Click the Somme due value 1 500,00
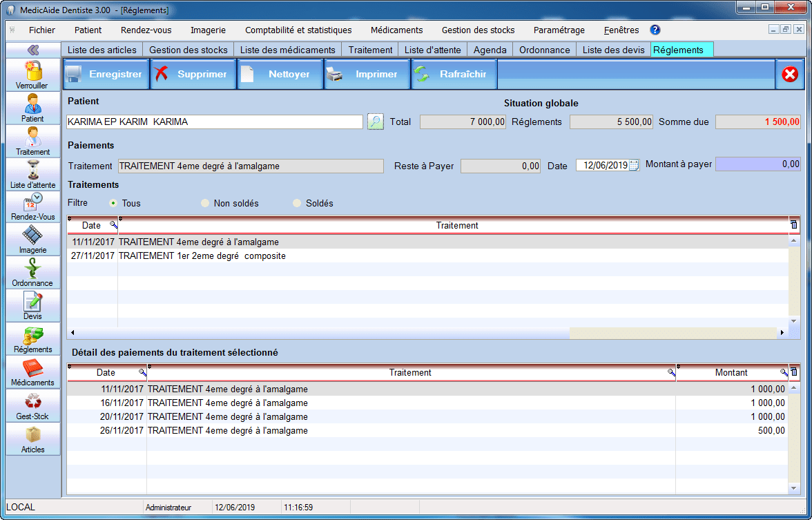This screenshot has width=812, height=520. point(758,122)
